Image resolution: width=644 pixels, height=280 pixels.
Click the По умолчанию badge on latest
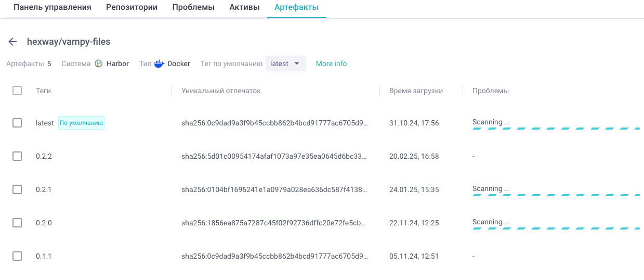(x=81, y=123)
